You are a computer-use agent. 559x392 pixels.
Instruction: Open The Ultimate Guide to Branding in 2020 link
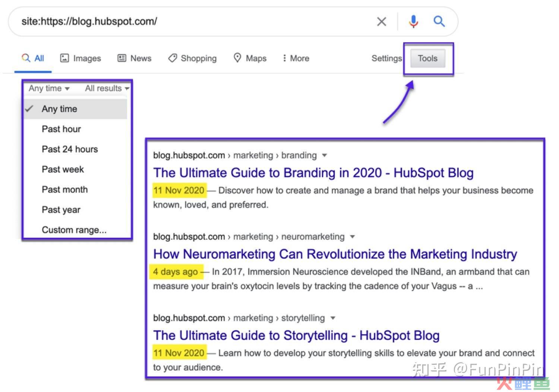(313, 173)
